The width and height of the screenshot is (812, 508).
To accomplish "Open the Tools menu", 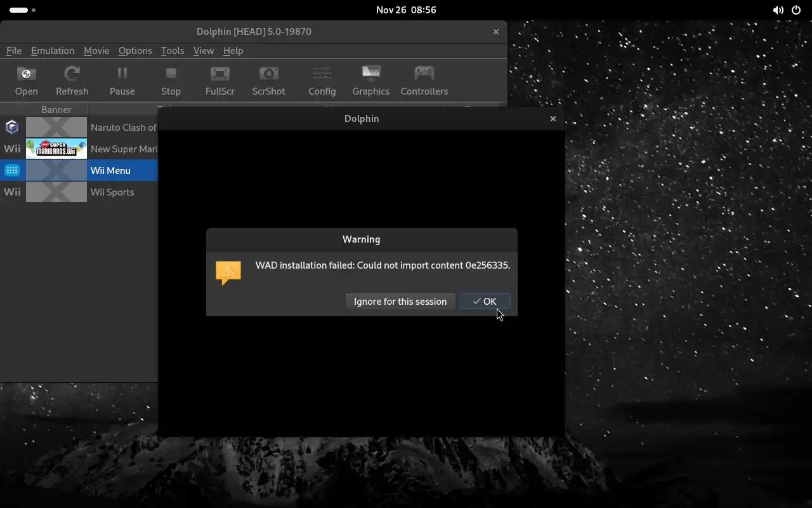I will (173, 51).
